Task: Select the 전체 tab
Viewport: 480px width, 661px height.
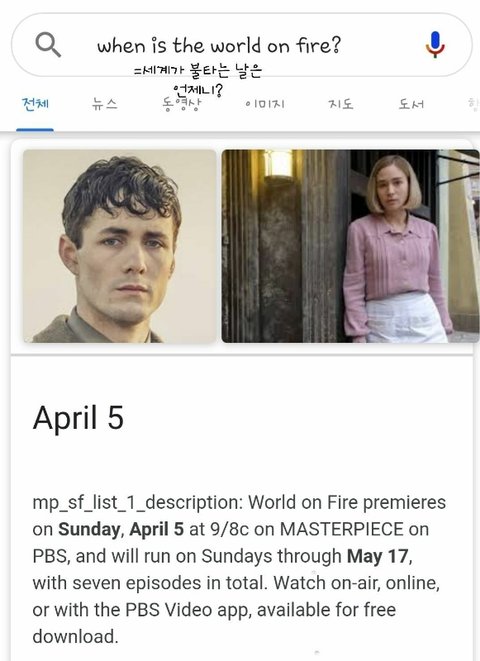Action: 35,104
